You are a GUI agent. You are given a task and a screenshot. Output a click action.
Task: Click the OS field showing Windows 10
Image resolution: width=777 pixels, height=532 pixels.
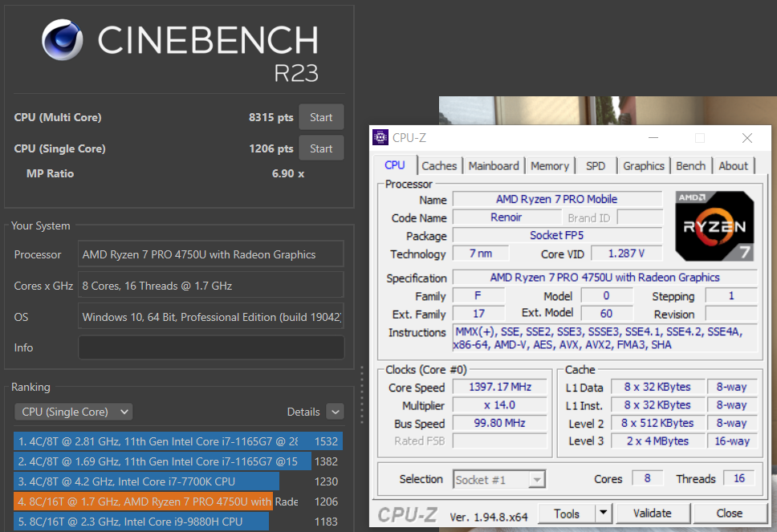tap(211, 317)
